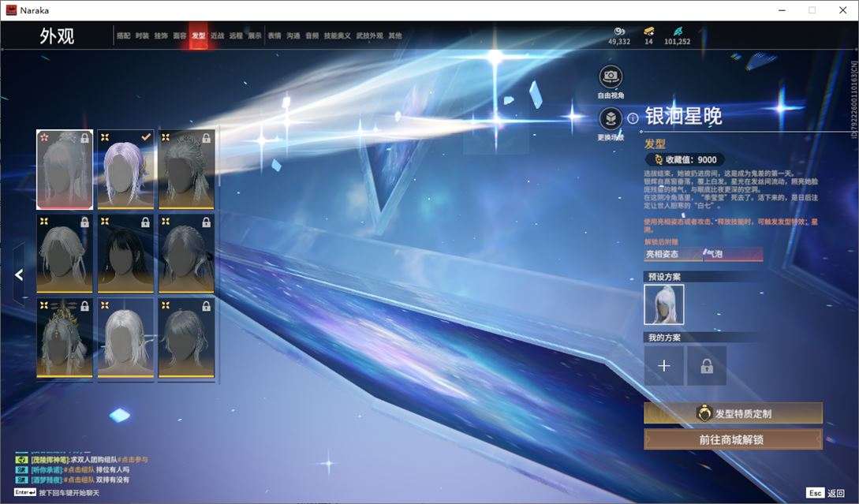Switch to the 搭配 tab
859x504 pixels.
click(123, 35)
